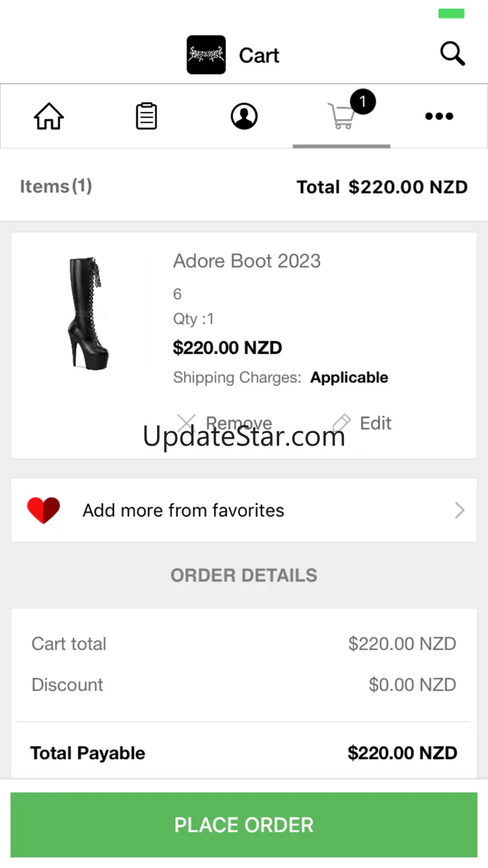Edit the Adore Boot 2023 item

coord(375,423)
